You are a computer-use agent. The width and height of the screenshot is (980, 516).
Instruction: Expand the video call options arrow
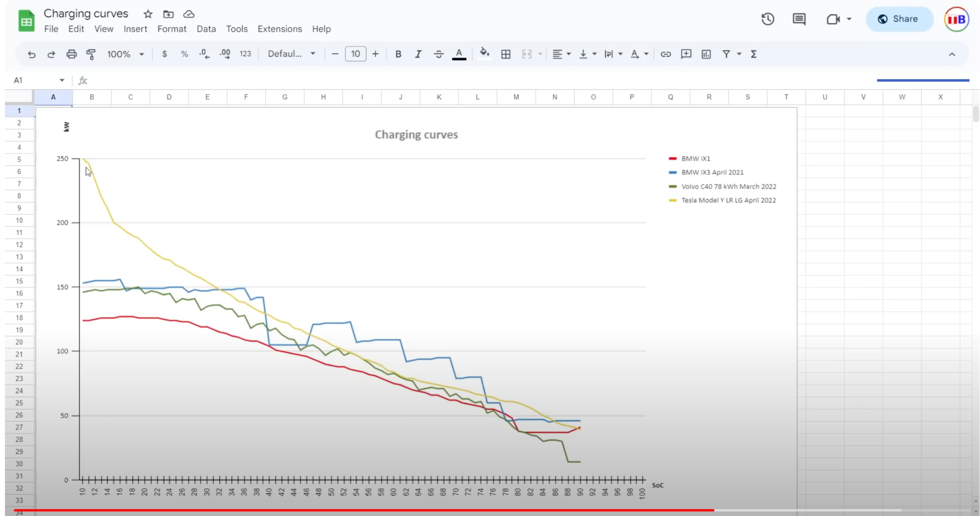[x=849, y=19]
